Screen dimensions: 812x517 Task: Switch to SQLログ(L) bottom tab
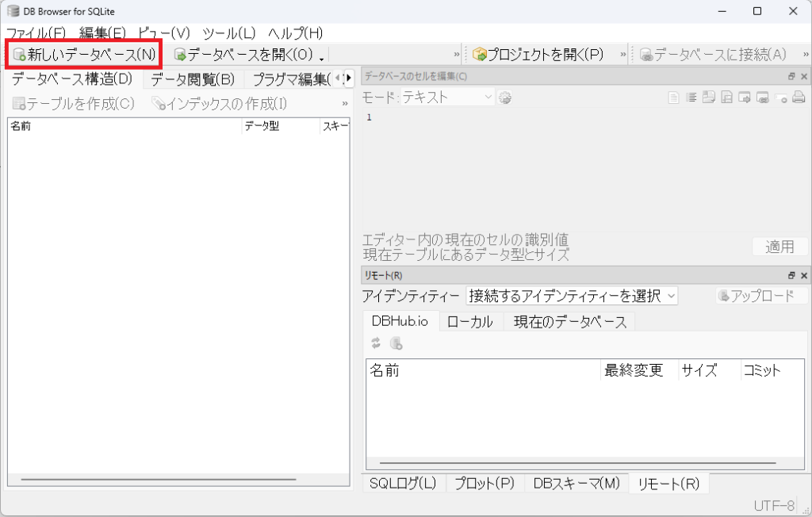click(x=403, y=484)
